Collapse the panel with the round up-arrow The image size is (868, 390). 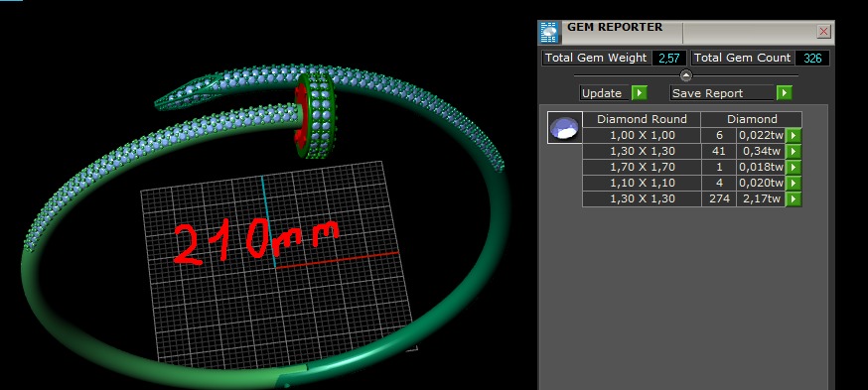pos(686,75)
